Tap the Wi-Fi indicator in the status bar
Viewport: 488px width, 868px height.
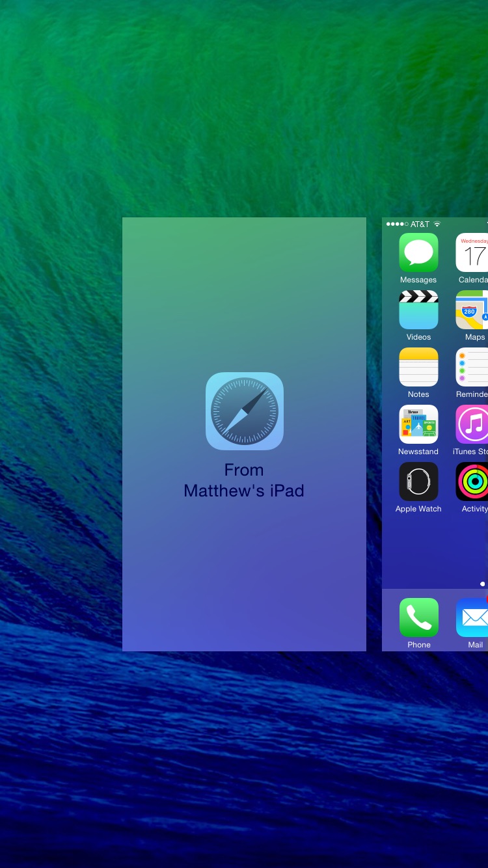click(x=437, y=224)
